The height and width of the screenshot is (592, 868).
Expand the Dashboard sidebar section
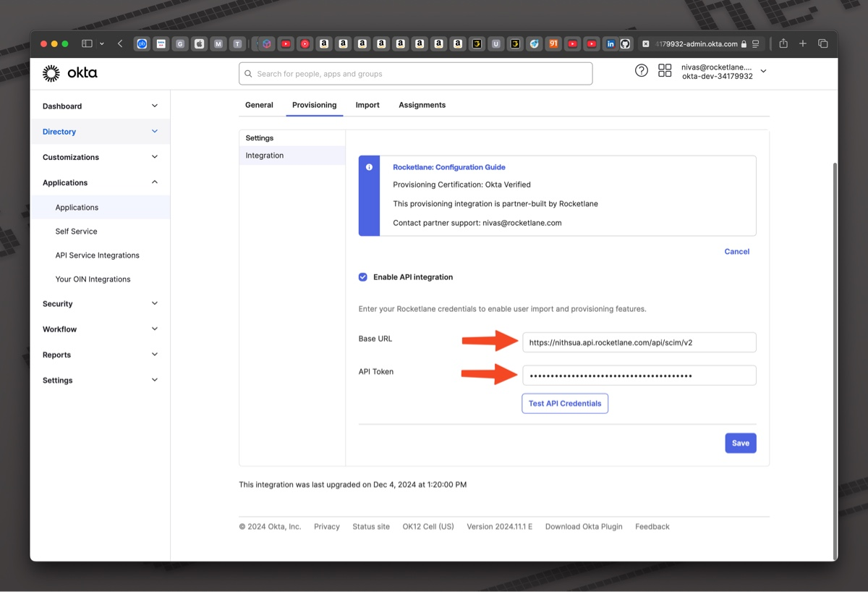pyautogui.click(x=100, y=106)
